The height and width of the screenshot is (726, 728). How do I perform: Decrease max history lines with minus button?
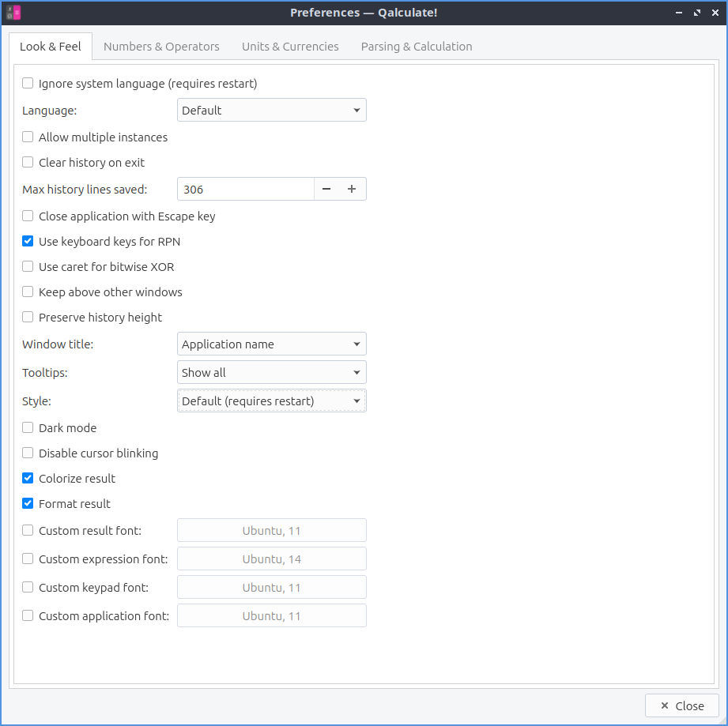[326, 190]
